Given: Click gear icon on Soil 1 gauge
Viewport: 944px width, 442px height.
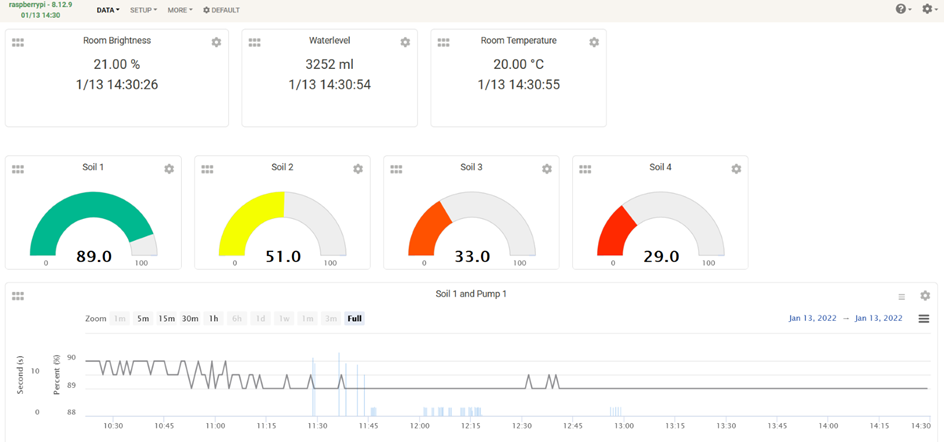Looking at the screenshot, I should click(169, 169).
